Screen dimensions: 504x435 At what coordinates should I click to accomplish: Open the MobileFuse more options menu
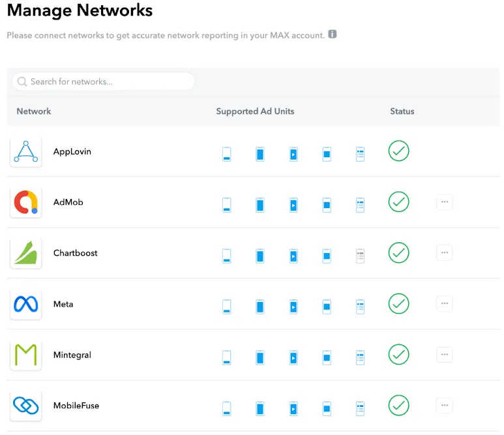pos(445,405)
